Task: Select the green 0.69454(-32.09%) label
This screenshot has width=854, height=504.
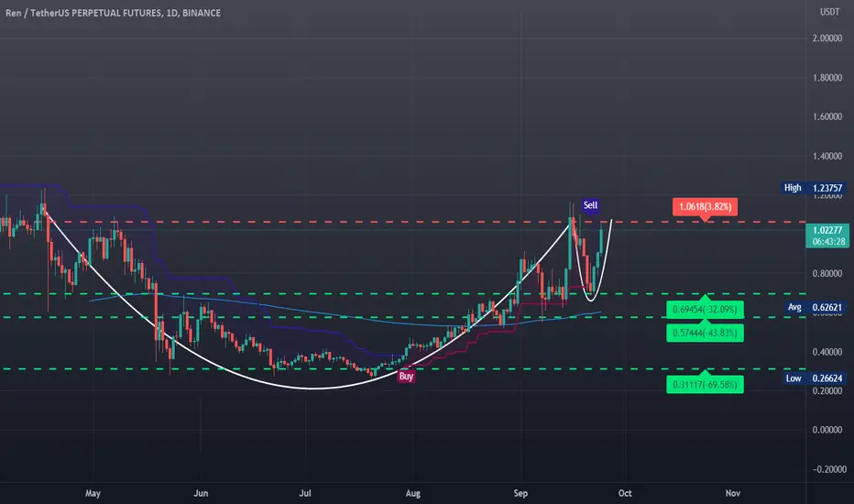Action: (705, 310)
